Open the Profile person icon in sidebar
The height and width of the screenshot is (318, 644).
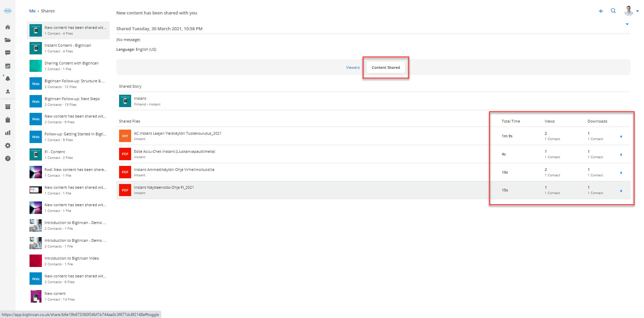[7, 91]
